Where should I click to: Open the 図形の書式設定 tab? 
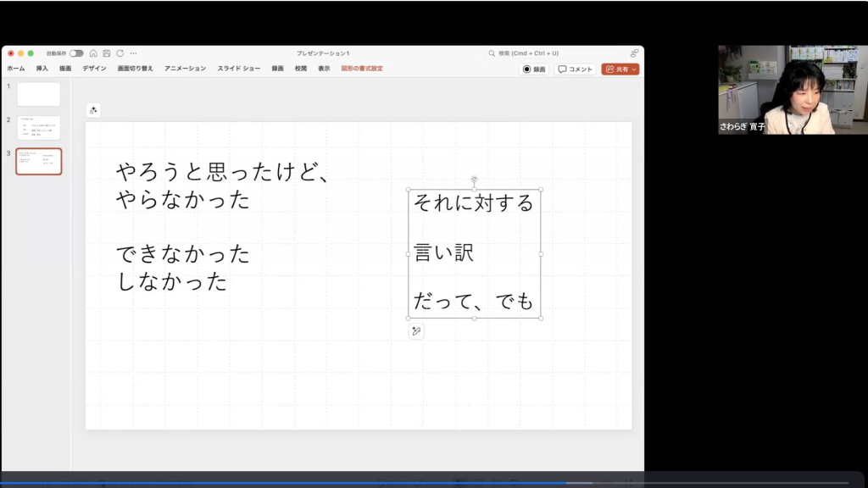coord(362,69)
